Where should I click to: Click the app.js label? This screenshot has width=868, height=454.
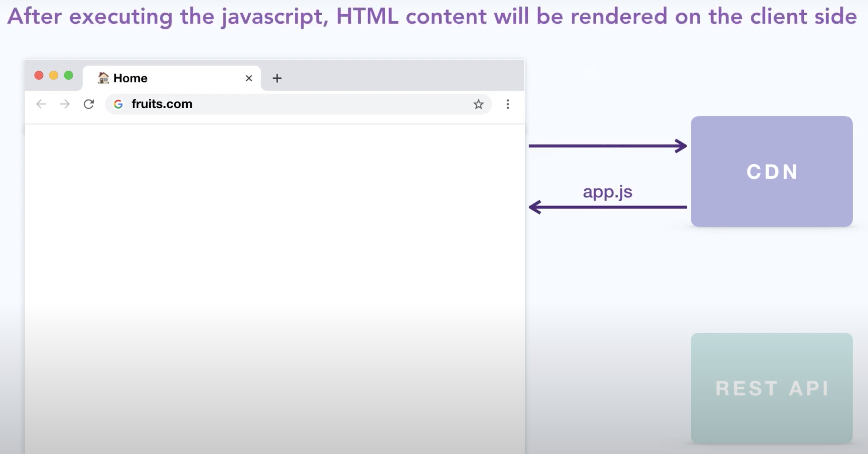click(608, 192)
